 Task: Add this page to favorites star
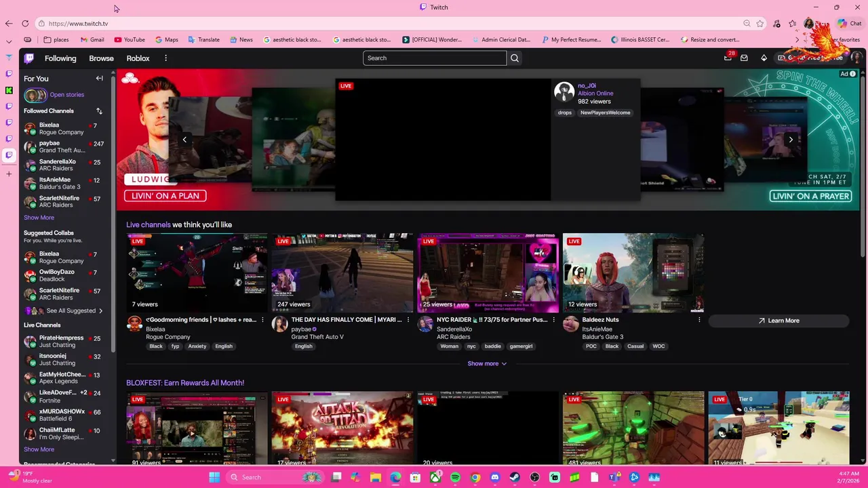tap(760, 24)
